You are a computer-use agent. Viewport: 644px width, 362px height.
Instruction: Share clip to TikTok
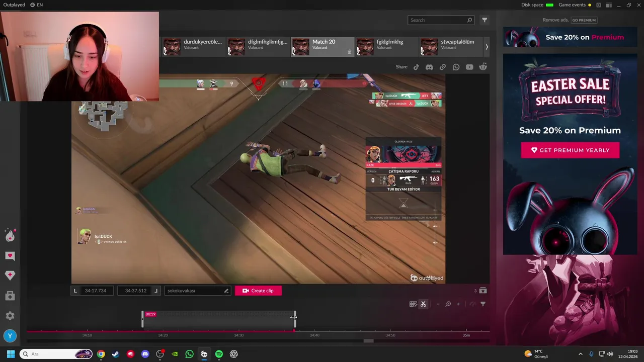click(x=416, y=67)
